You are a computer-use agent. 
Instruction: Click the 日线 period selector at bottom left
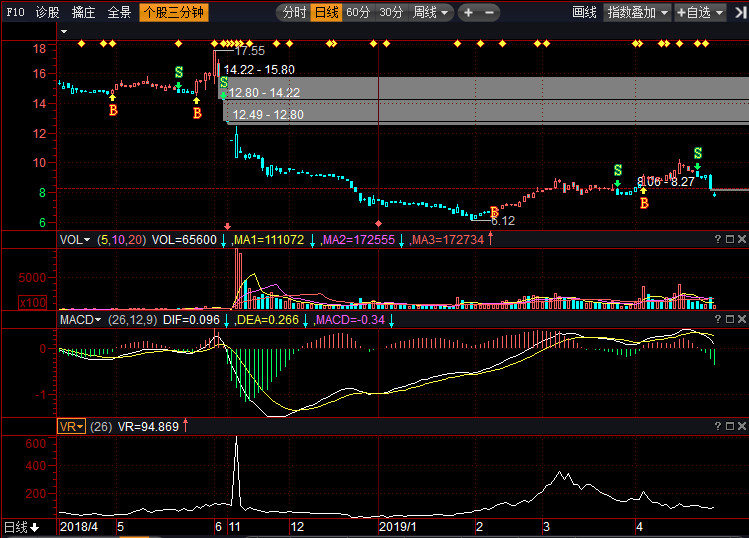click(21, 527)
